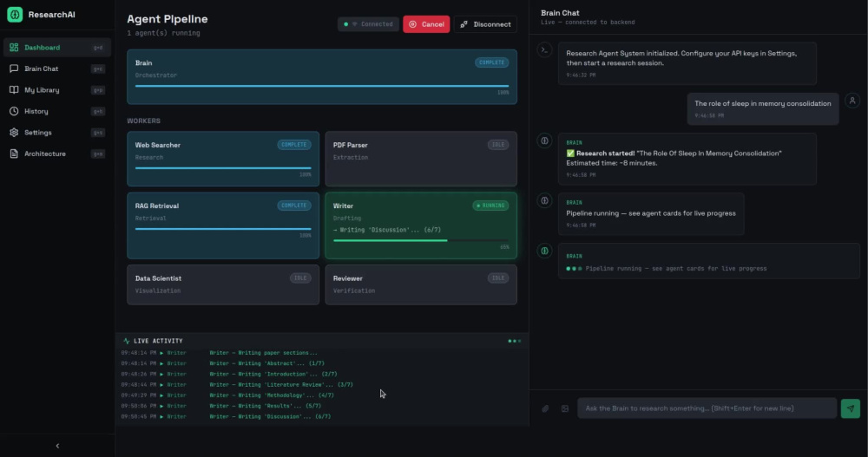868x457 pixels.
Task: Click the terminal avatar icon in chat
Action: click(545, 49)
